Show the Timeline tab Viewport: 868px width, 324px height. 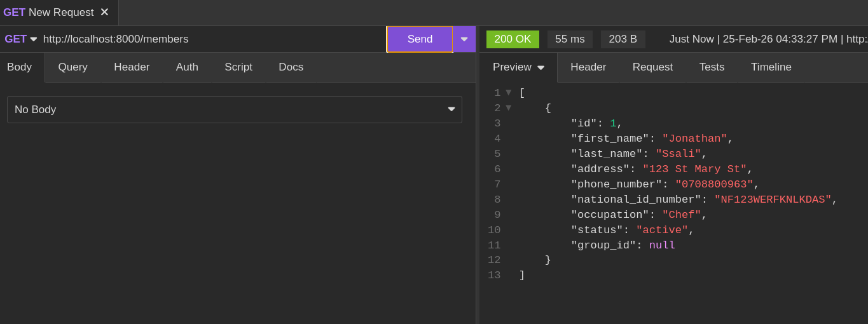click(771, 67)
